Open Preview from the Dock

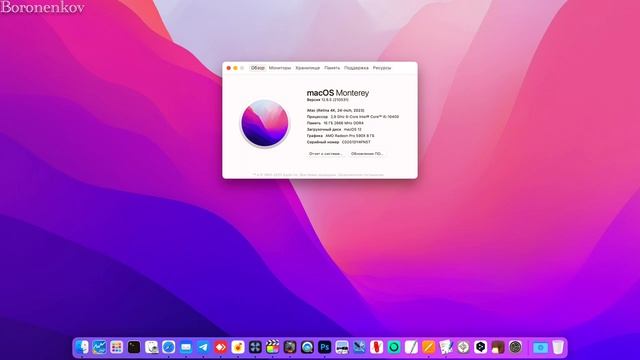tap(151, 347)
